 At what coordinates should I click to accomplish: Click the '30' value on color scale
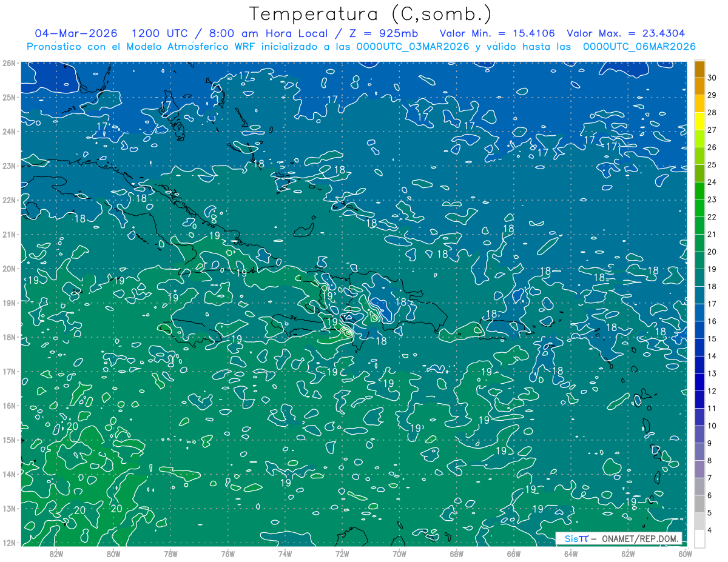coord(712,78)
